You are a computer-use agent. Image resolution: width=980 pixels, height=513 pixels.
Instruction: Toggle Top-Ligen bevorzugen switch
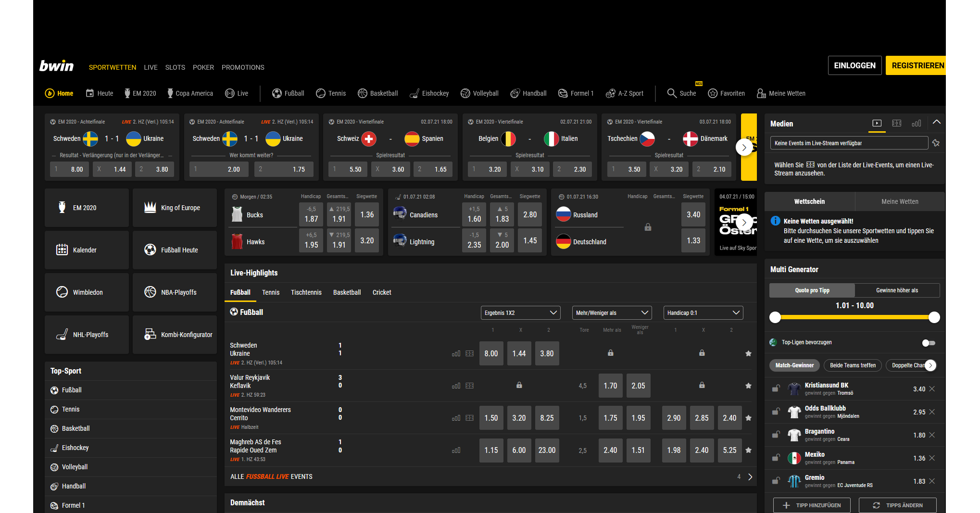929,343
